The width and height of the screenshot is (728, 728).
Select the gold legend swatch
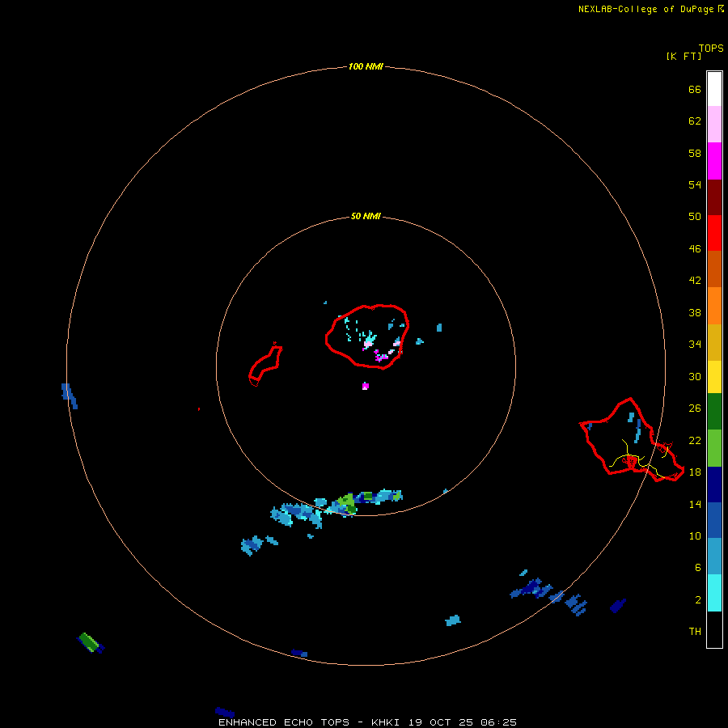click(x=714, y=342)
